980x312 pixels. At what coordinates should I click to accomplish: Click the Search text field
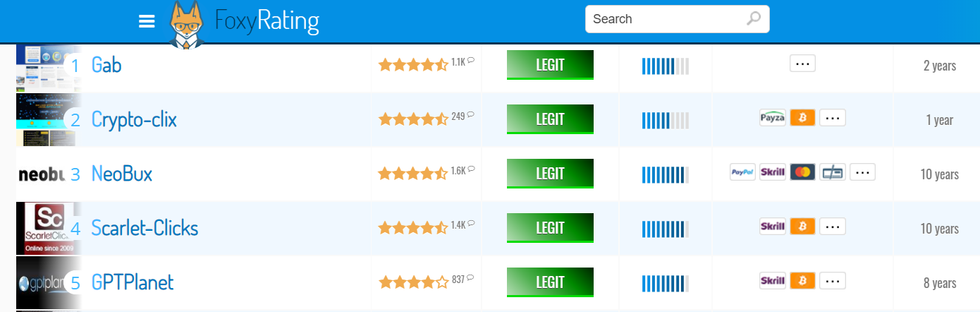pos(666,19)
